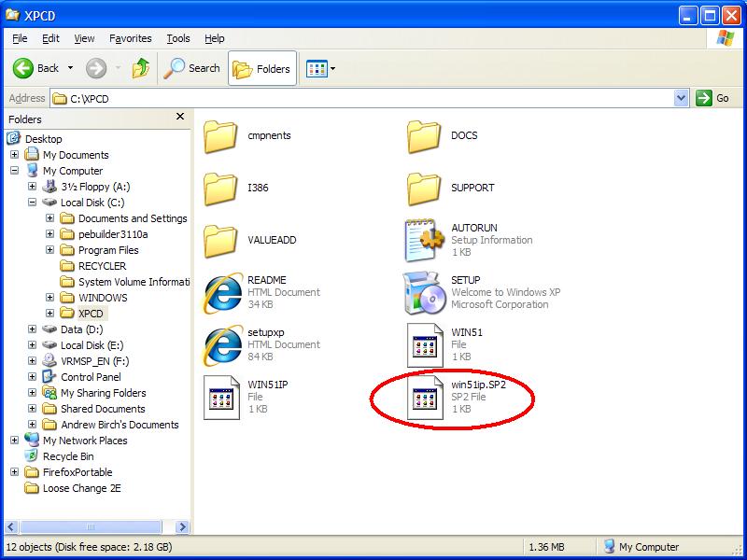747x560 pixels.
Task: Click the Views grid icon
Action: (x=317, y=68)
